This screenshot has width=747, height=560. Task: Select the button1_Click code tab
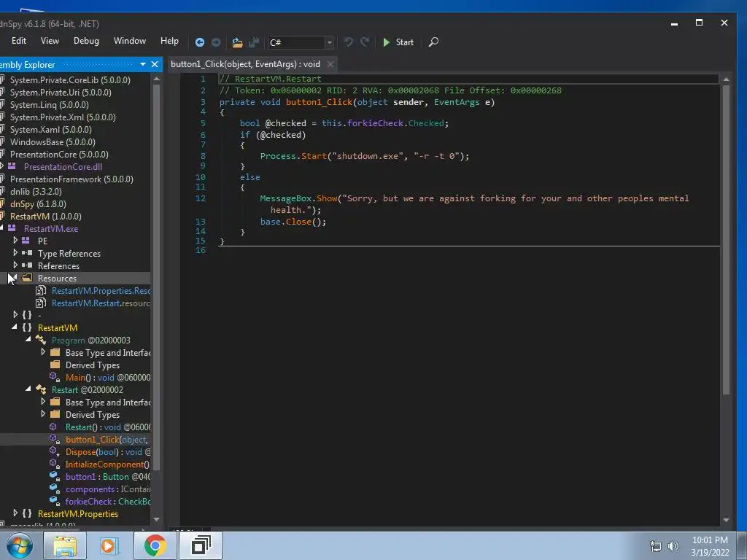coord(245,64)
